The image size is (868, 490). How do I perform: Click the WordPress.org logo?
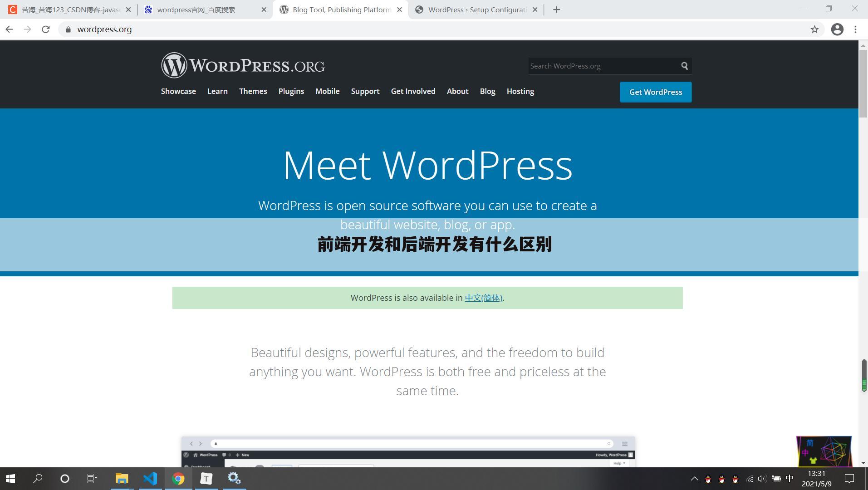[243, 65]
